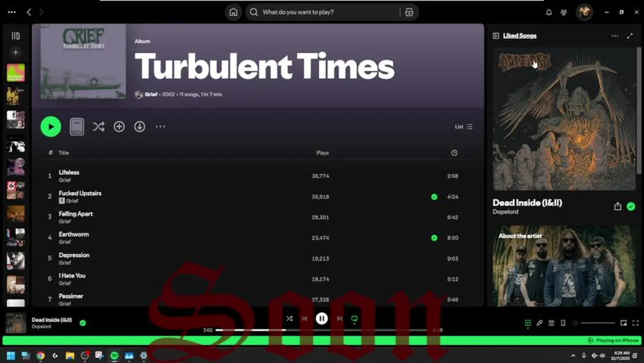This screenshot has width=644, height=363.
Task: Open the notifications bell
Action: tap(549, 12)
